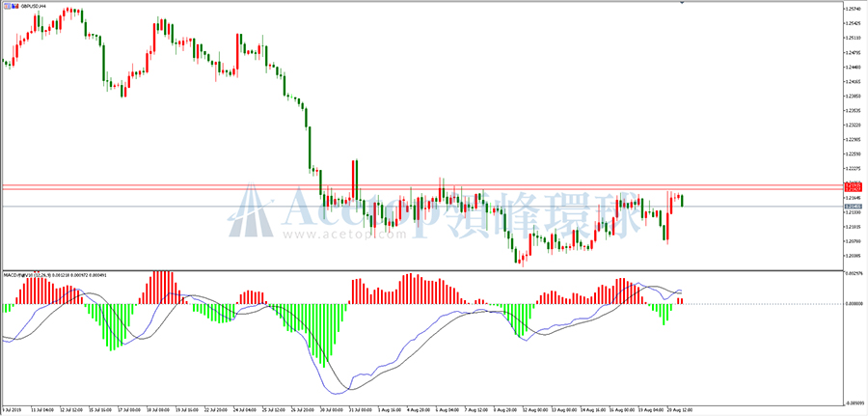Image resolution: width=868 pixels, height=416 pixels.
Task: Click the 26 Jul 20:00 time axis label
Action: 303,410
